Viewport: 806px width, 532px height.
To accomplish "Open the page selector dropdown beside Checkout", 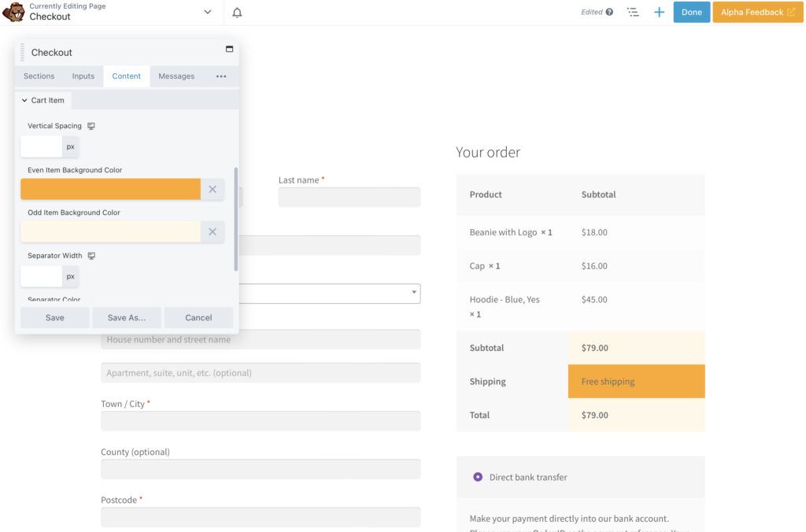I will [x=208, y=12].
